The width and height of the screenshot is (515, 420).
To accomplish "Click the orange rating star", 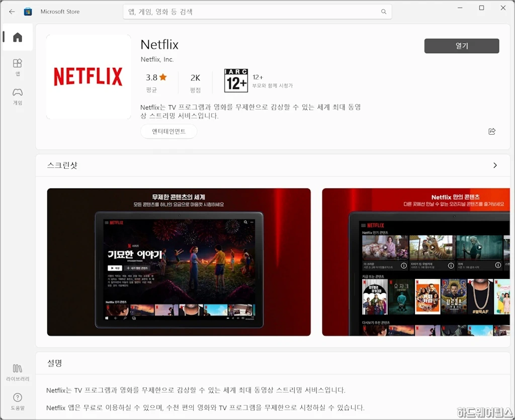I will (x=163, y=77).
